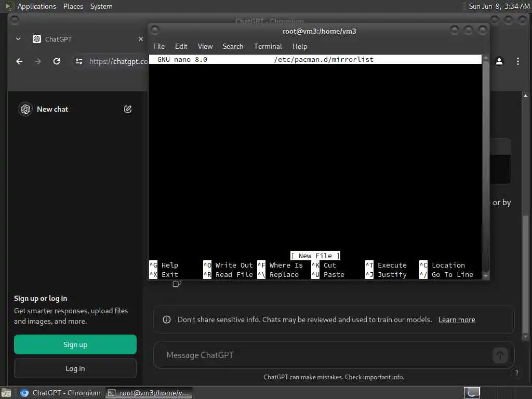Open the Search menu in terminal
This screenshot has height=399, width=532.
point(233,46)
